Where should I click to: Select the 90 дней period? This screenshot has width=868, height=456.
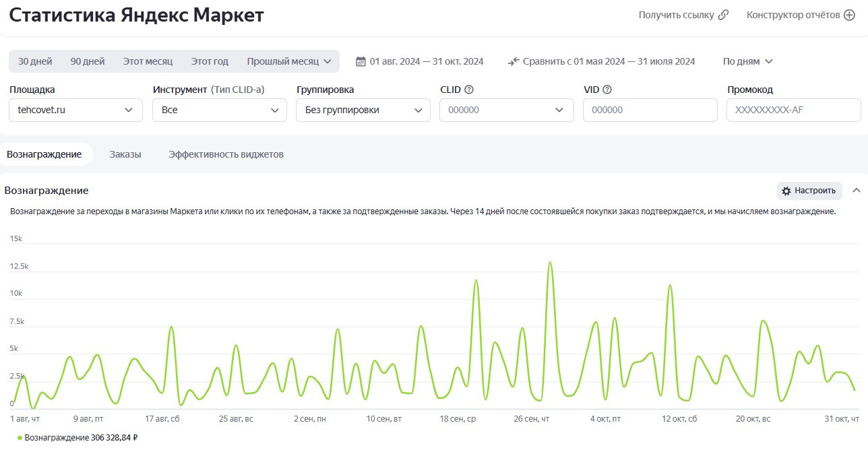pyautogui.click(x=88, y=61)
